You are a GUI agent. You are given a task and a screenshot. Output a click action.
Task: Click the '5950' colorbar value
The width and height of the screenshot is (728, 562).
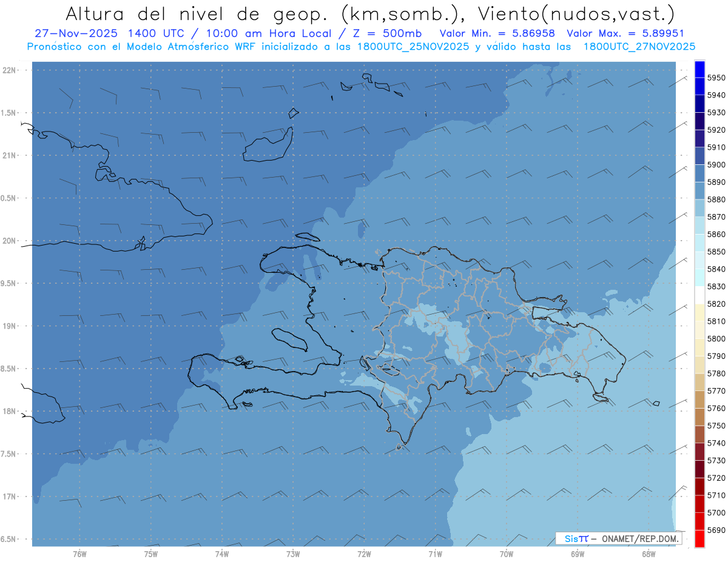[x=716, y=78]
